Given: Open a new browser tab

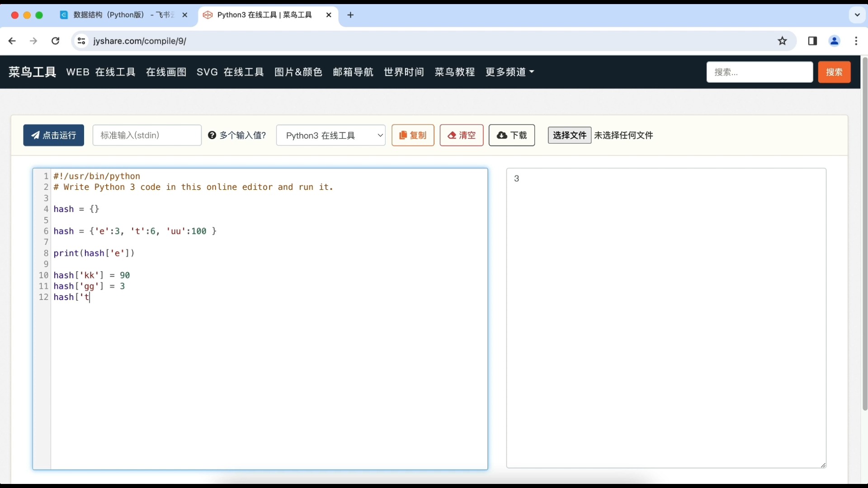Looking at the screenshot, I should tap(350, 15).
